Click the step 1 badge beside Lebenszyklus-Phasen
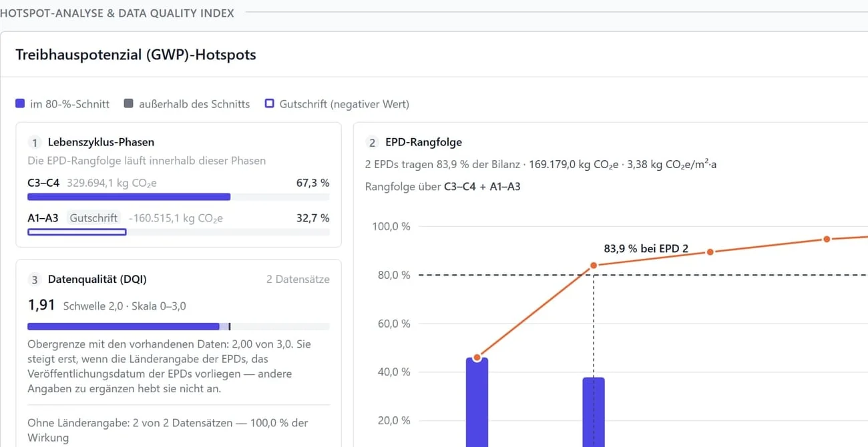The width and height of the screenshot is (868, 447). coord(35,142)
